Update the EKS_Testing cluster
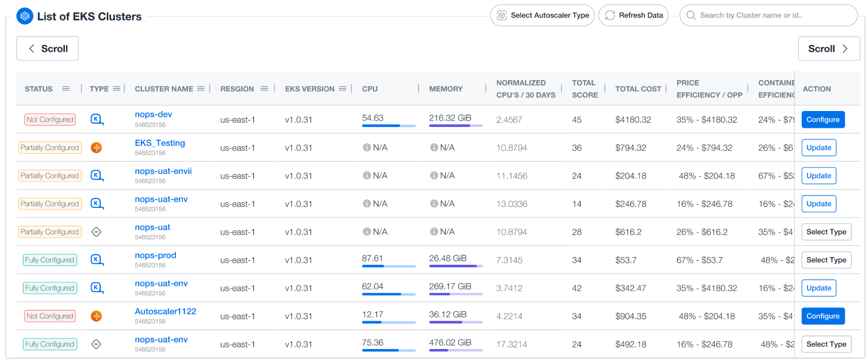Image resolution: width=868 pixels, height=363 pixels. click(819, 147)
